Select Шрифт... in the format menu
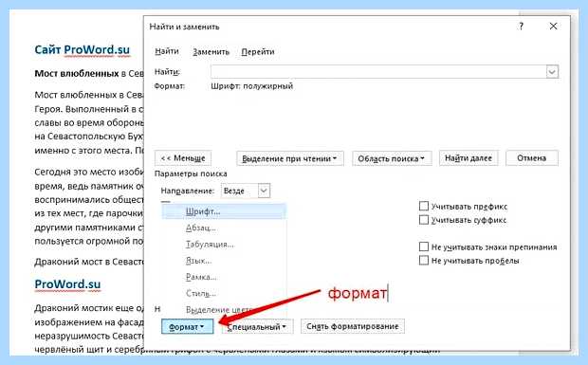This screenshot has height=365, width=588. click(x=224, y=211)
